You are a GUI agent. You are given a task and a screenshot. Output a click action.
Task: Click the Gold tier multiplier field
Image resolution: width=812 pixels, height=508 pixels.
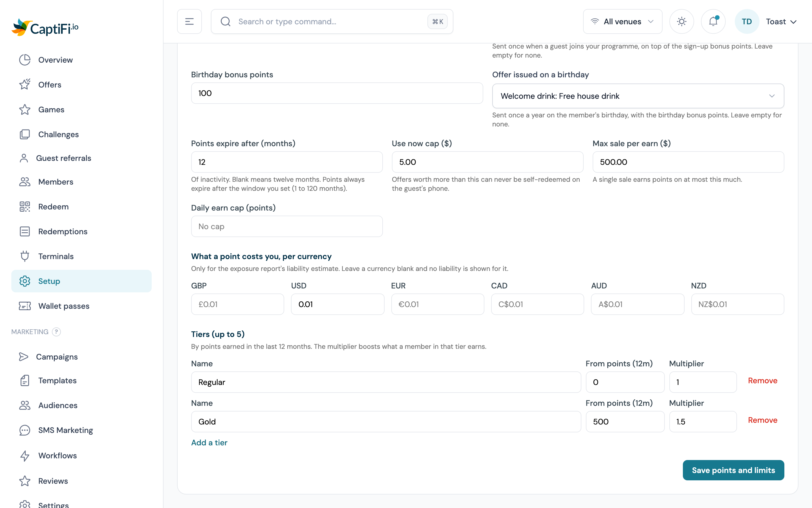(703, 422)
